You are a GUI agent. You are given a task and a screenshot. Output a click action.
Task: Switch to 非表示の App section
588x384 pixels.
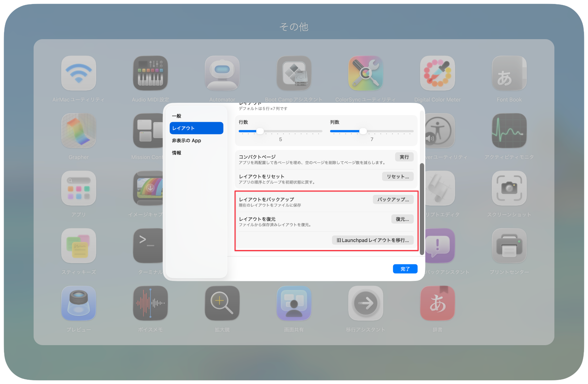click(x=187, y=140)
